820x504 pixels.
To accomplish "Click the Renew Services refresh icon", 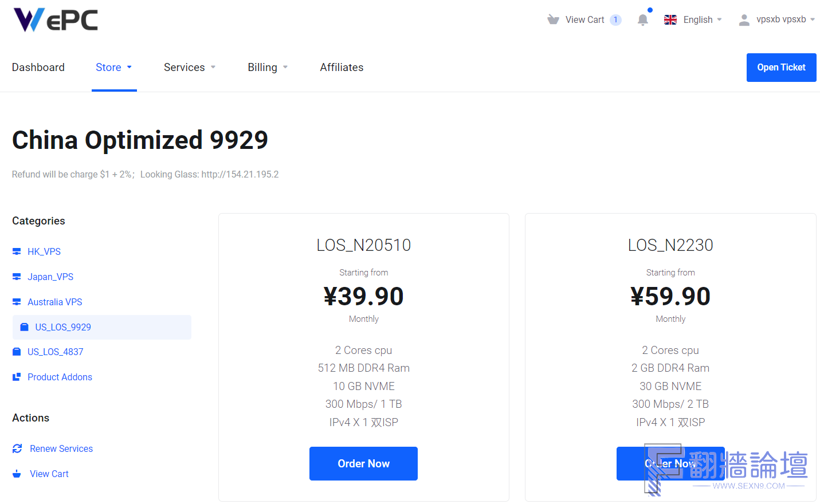I will pos(17,448).
